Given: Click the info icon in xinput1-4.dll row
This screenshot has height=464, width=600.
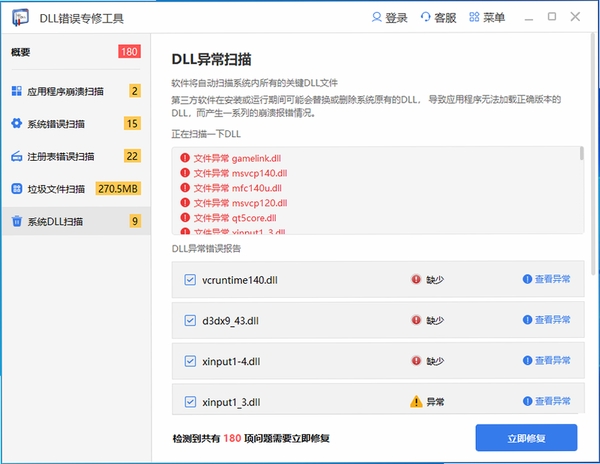Looking at the screenshot, I should point(527,360).
